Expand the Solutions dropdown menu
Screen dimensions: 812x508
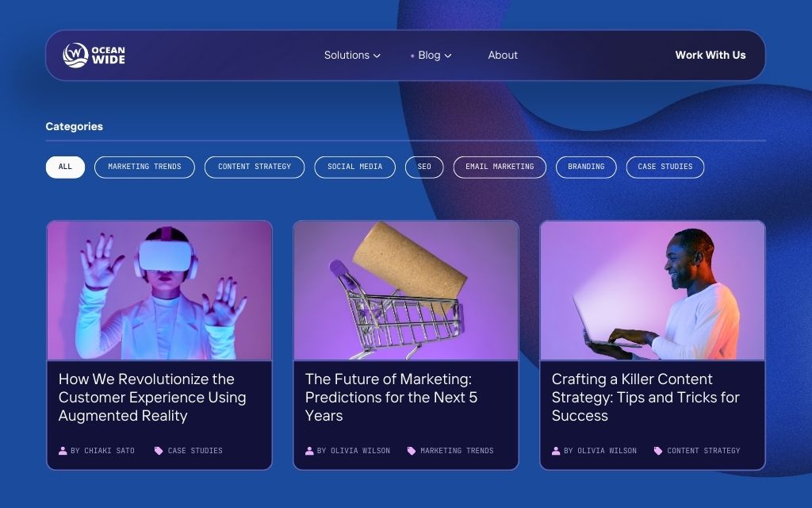(x=352, y=56)
